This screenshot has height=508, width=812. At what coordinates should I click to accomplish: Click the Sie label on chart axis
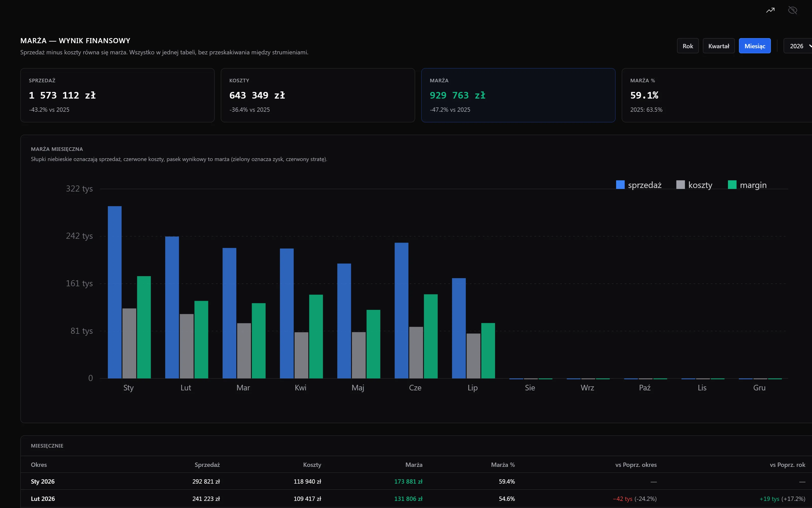pos(530,388)
